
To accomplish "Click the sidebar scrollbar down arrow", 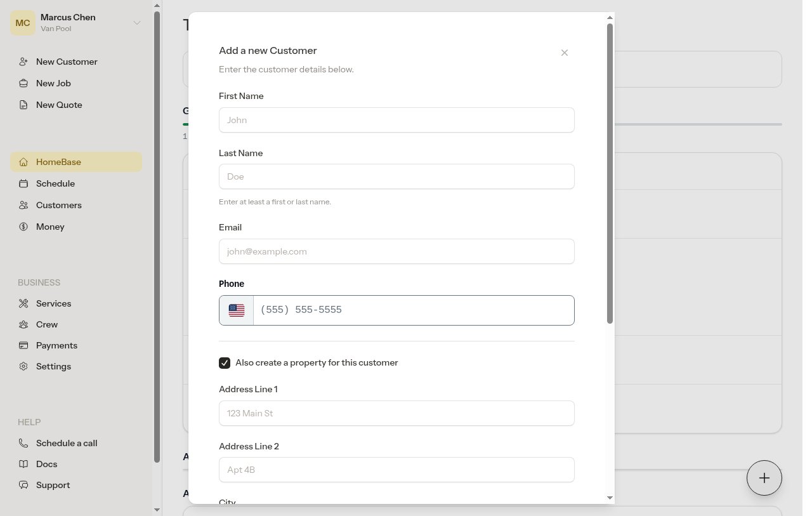I will click(x=157, y=510).
